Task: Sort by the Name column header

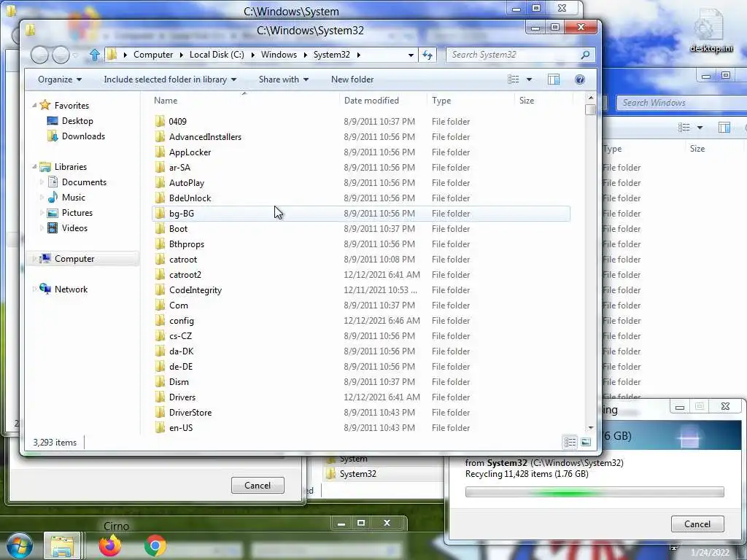Action: (244, 101)
